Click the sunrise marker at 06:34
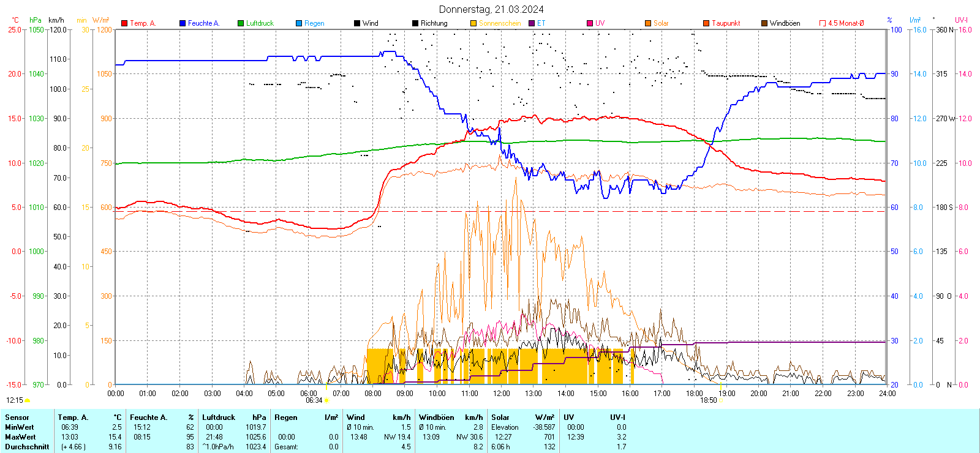980x453 pixels. [x=326, y=400]
